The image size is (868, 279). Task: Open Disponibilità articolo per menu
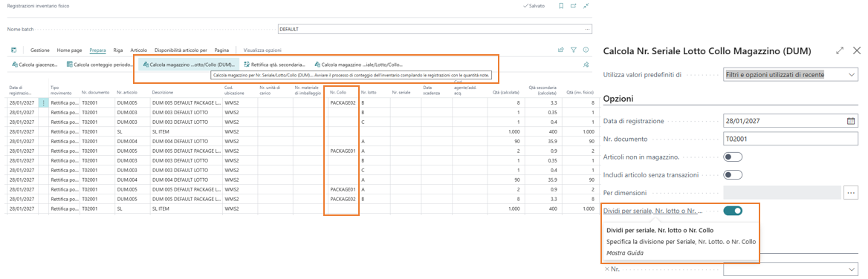tap(181, 50)
